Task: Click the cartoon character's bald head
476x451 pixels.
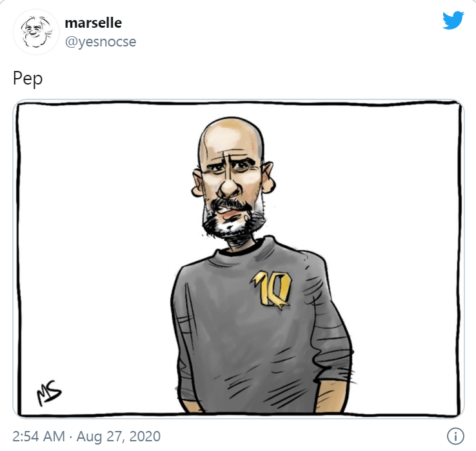Action: click(230, 137)
